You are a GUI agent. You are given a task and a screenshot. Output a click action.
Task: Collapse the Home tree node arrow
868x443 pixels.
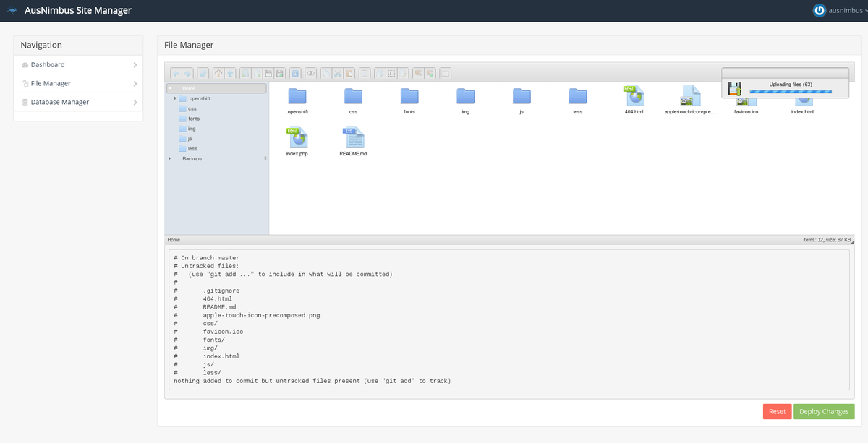pyautogui.click(x=170, y=88)
